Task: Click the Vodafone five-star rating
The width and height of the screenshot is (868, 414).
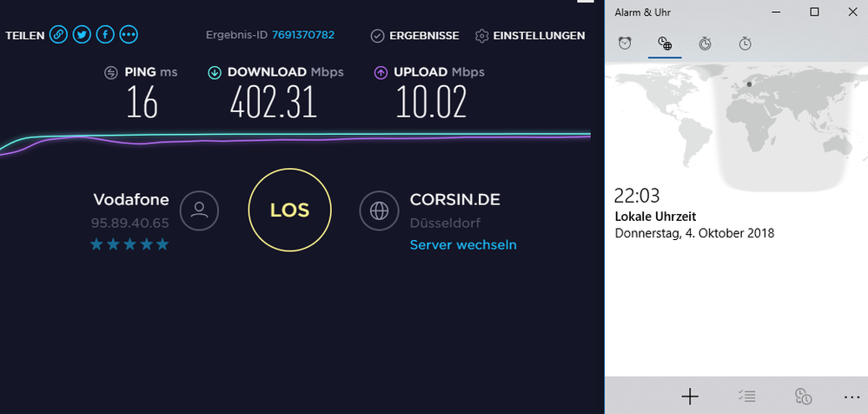Action: pyautogui.click(x=129, y=244)
